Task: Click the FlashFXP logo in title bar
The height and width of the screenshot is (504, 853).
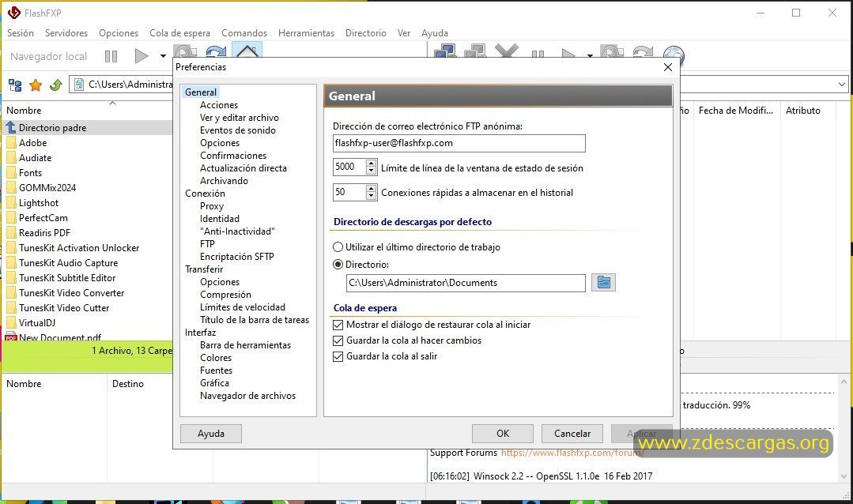Action: click(13, 13)
